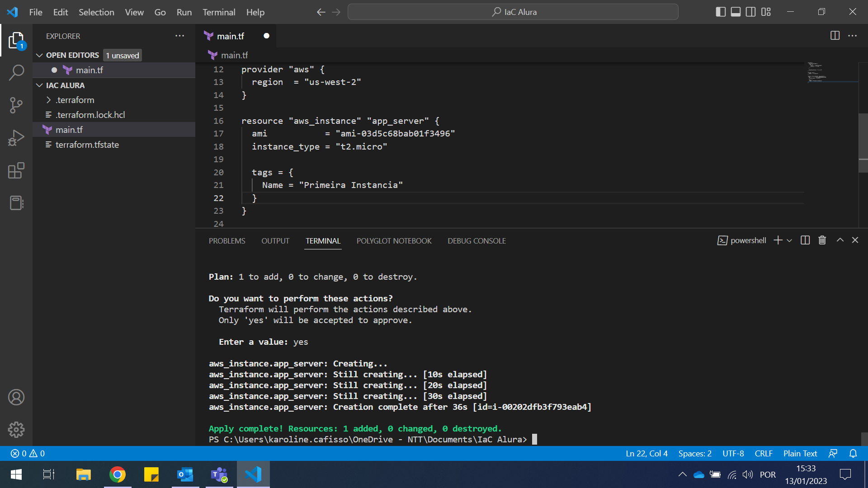Open the POR keyboard language indicator

click(768, 474)
